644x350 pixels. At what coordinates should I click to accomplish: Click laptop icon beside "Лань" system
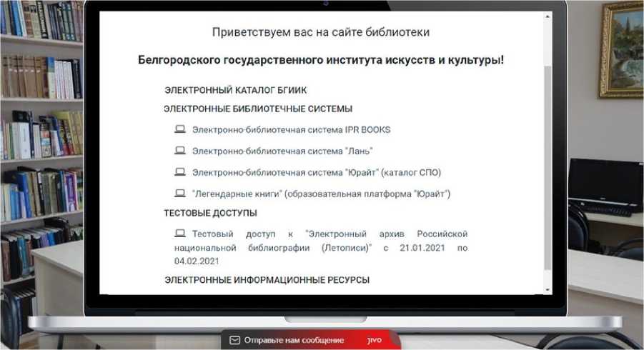[180, 151]
